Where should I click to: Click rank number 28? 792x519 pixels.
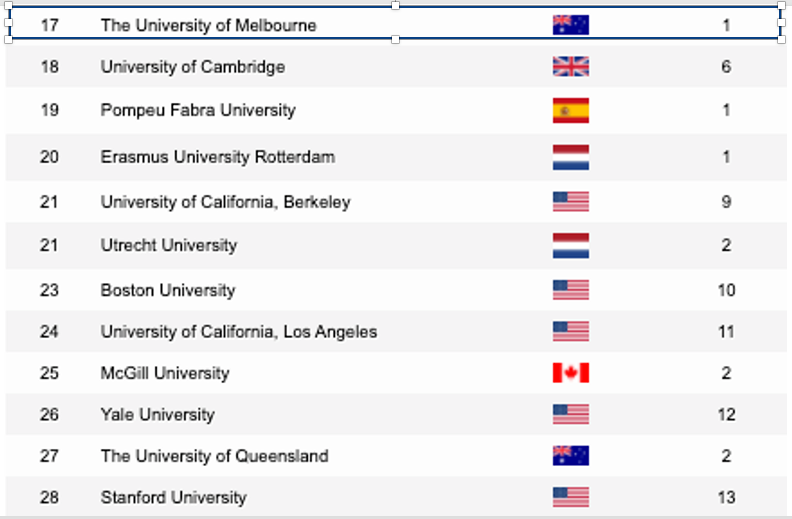(x=50, y=497)
